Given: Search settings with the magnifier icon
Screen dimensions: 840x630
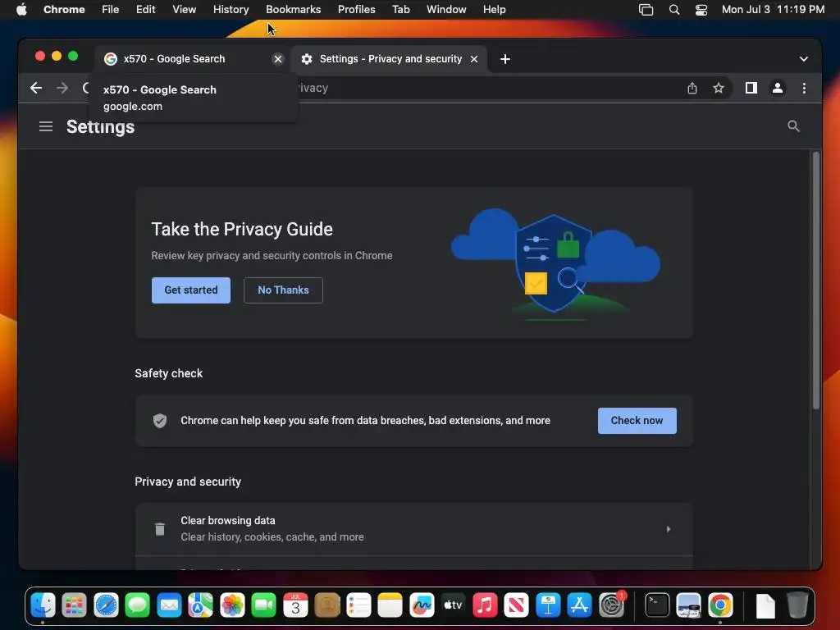Looking at the screenshot, I should click(x=793, y=126).
